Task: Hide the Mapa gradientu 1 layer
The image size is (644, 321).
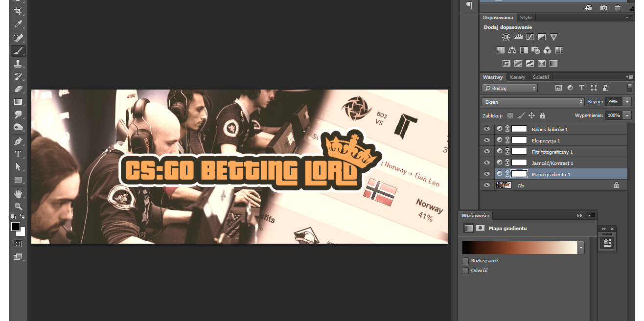Action: pyautogui.click(x=486, y=174)
